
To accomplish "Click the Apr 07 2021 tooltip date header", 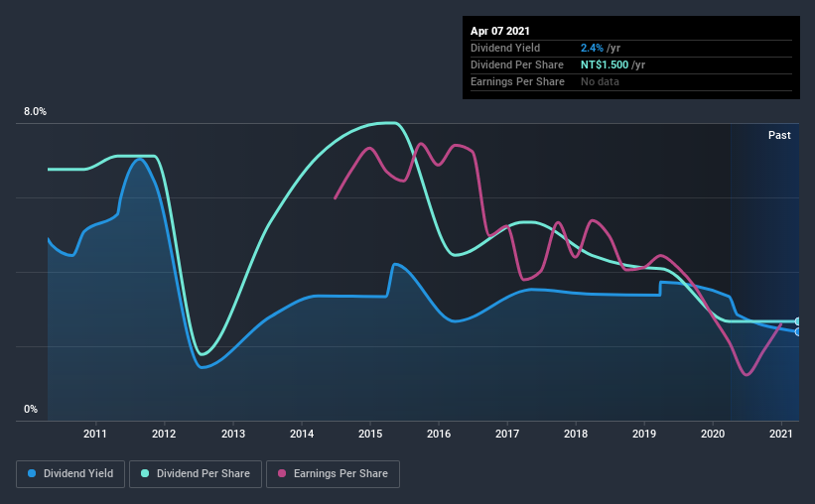I will (500, 31).
